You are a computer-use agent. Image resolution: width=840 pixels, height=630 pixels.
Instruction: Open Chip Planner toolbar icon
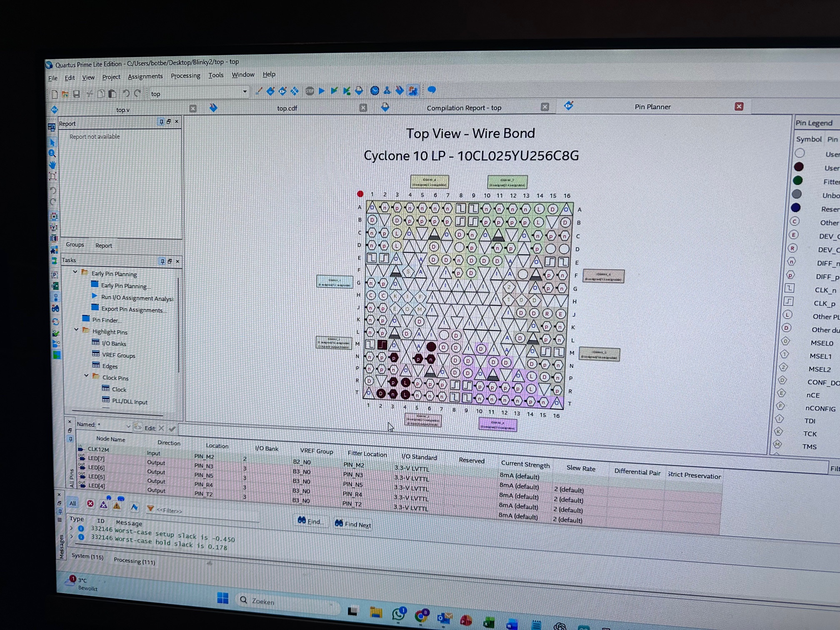click(x=412, y=90)
